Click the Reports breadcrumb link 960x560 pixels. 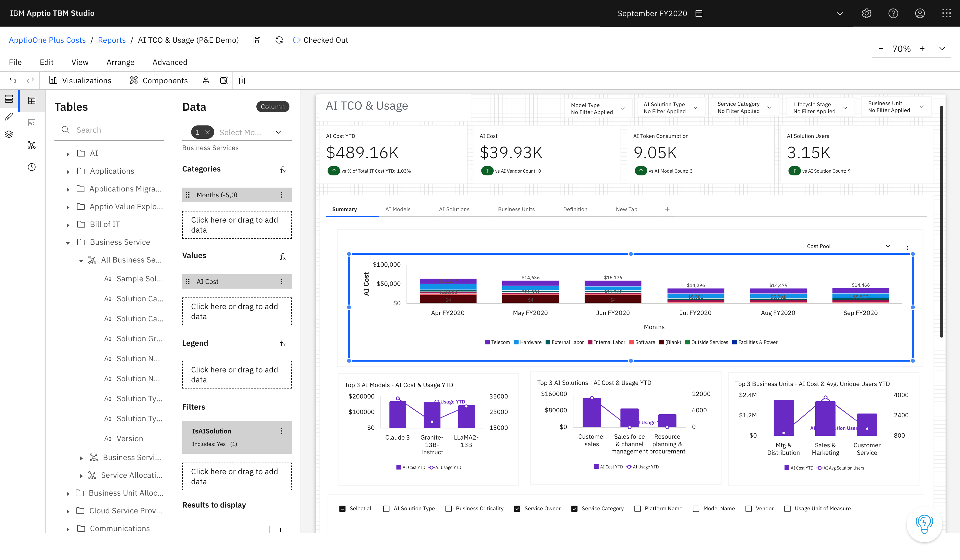click(112, 40)
